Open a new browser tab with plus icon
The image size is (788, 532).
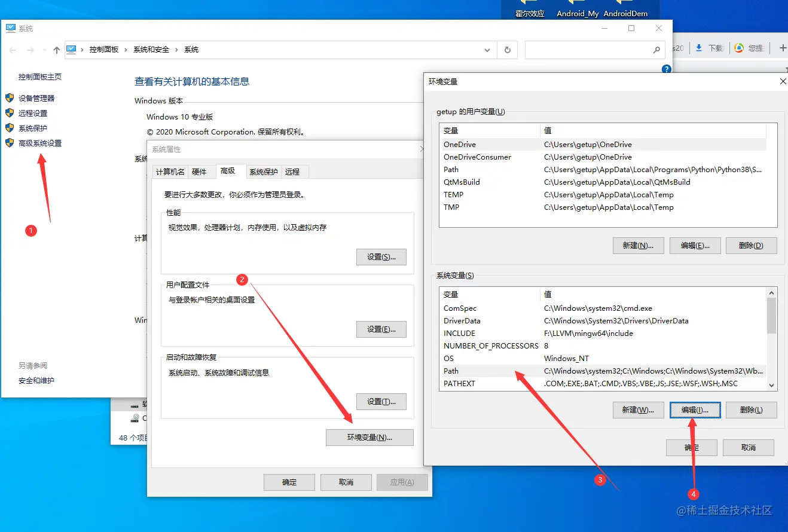(783, 48)
